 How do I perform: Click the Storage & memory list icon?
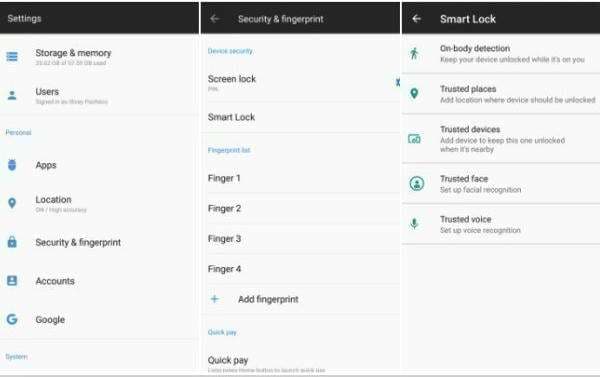pyautogui.click(x=12, y=57)
